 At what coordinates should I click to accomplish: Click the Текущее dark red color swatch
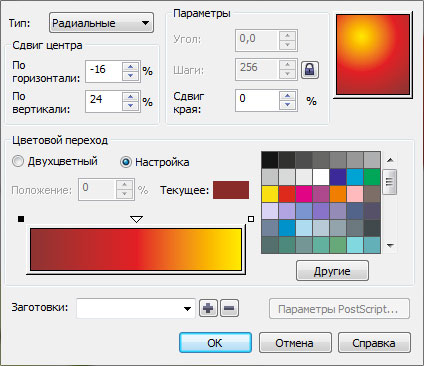231,190
